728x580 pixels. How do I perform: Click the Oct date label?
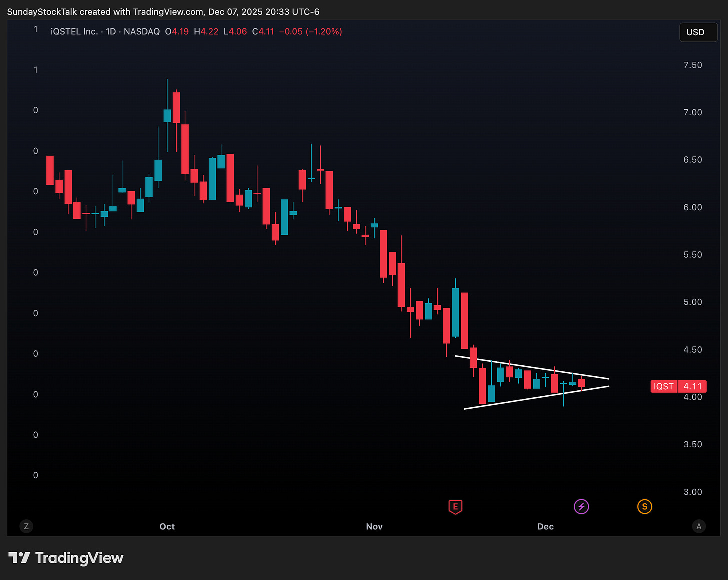coord(167,526)
